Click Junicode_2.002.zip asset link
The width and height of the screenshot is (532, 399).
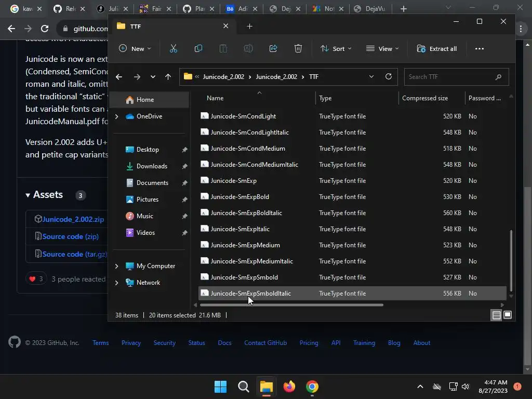pos(73,219)
